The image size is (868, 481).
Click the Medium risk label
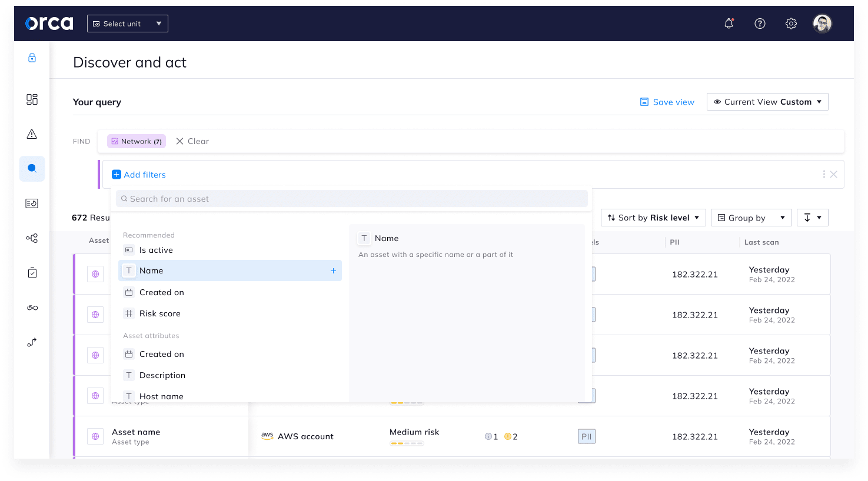click(414, 432)
